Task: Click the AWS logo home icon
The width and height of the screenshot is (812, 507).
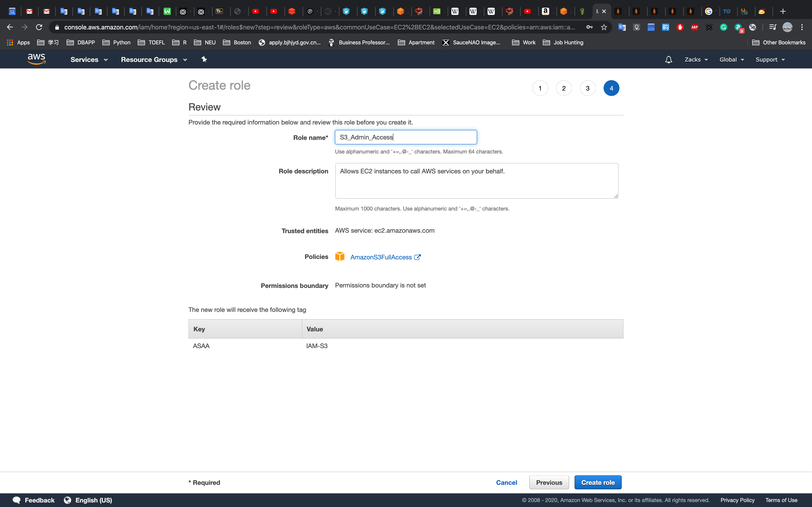Action: (36, 59)
